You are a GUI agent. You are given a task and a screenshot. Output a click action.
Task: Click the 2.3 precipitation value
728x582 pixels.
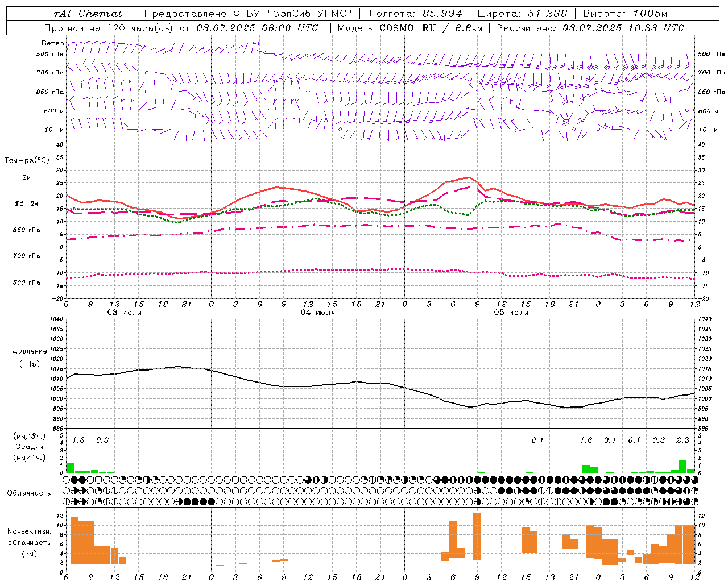click(682, 440)
